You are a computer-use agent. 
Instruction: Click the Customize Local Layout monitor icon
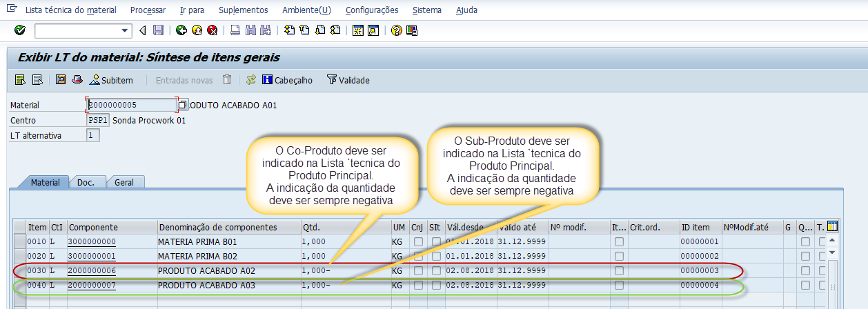(412, 30)
